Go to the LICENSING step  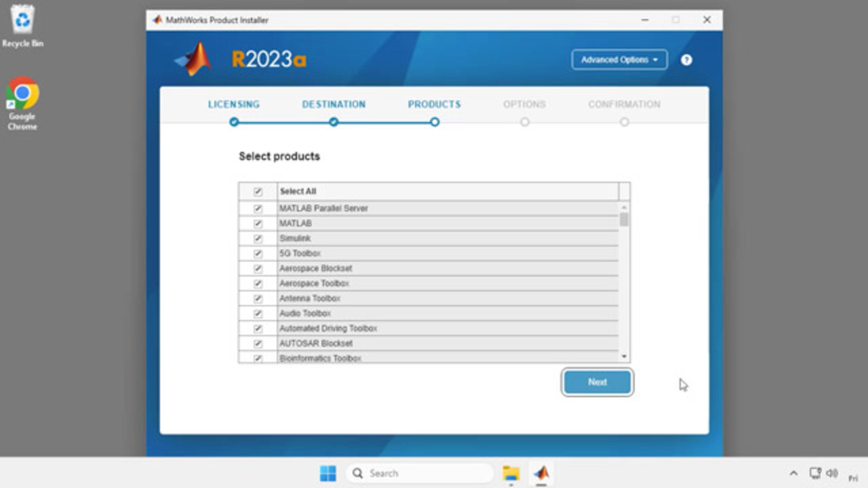pos(234,104)
